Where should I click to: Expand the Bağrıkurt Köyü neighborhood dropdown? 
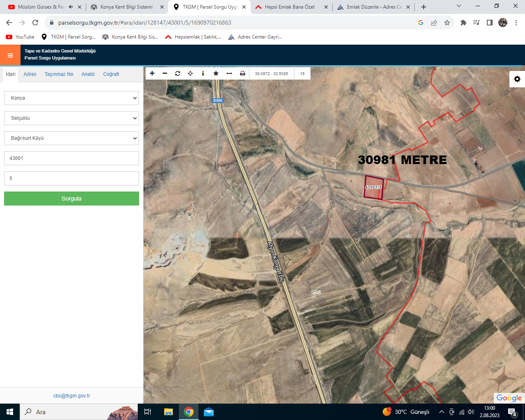click(71, 138)
